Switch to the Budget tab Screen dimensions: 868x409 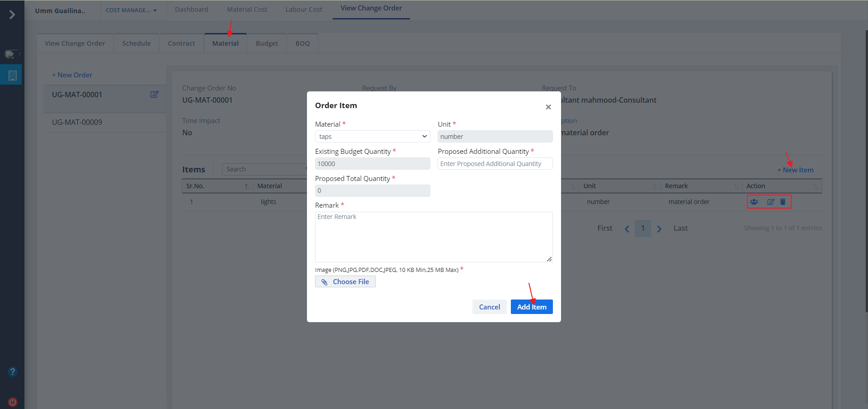(267, 43)
